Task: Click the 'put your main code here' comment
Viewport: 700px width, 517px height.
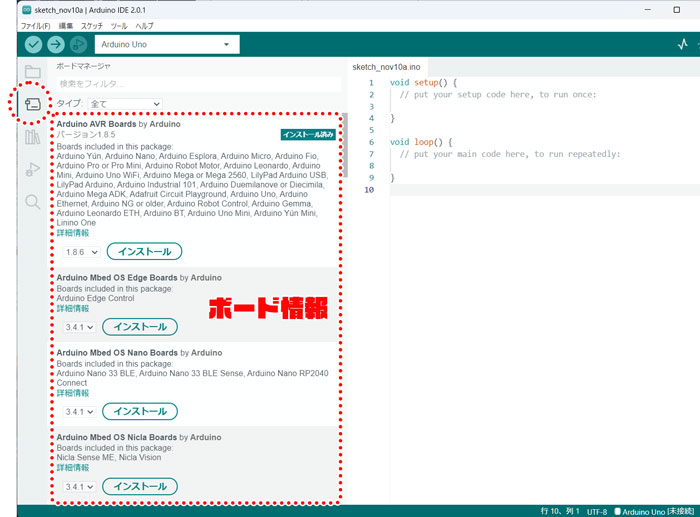Action: [x=510, y=154]
